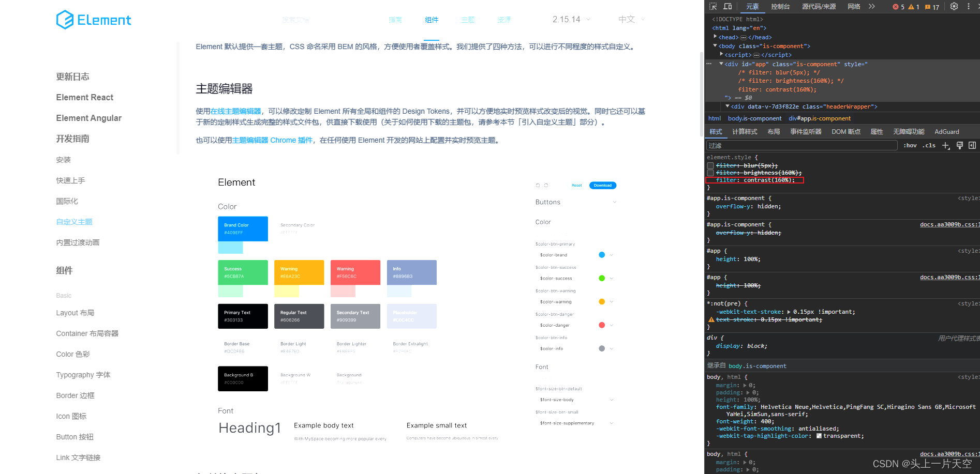Open the 2.15.14 version dropdown
The image size is (980, 474).
pyautogui.click(x=571, y=19)
